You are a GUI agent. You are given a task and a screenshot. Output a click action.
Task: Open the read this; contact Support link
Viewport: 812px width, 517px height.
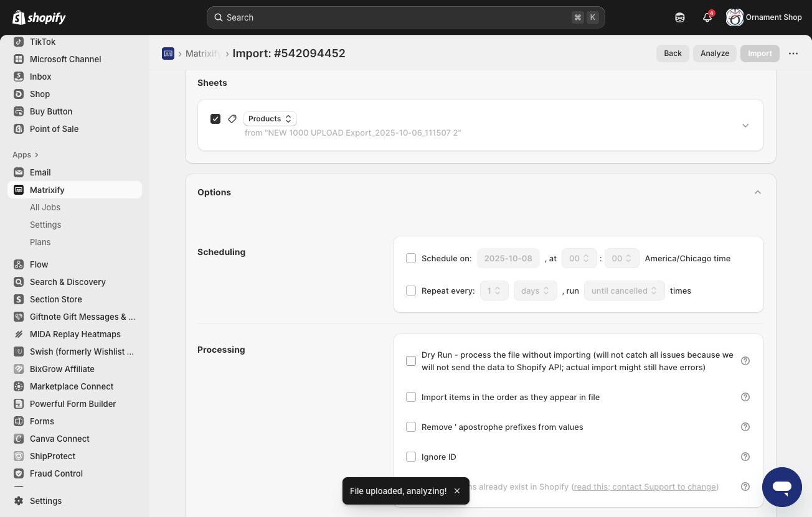[645, 487]
